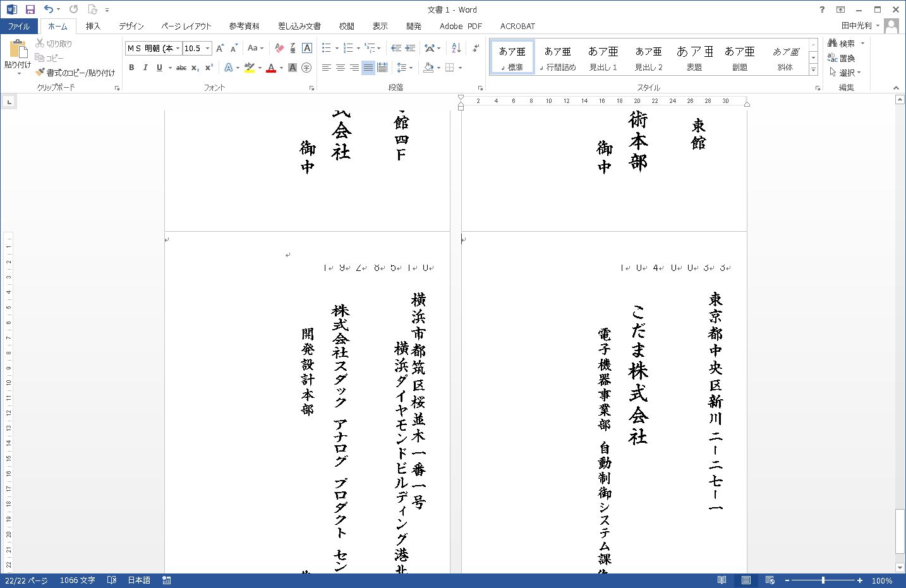The width and height of the screenshot is (906, 588).
Task: Increase font size with the grow font icon
Action: tap(220, 48)
